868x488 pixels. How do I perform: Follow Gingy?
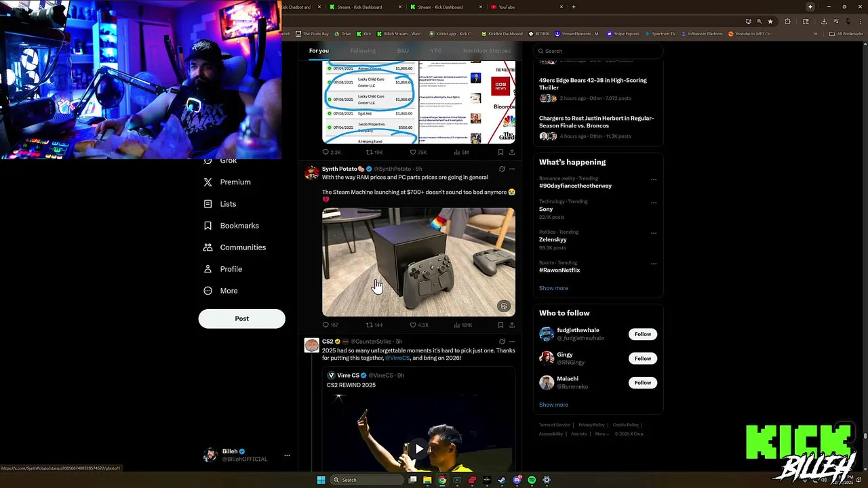click(643, 359)
